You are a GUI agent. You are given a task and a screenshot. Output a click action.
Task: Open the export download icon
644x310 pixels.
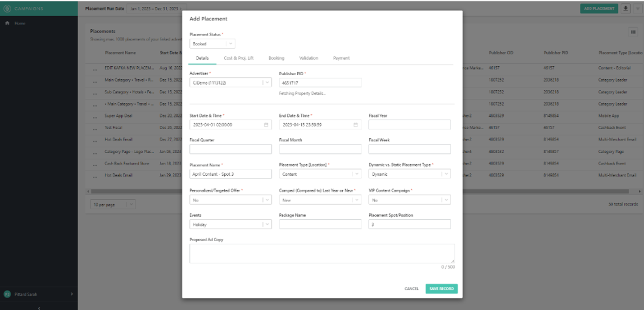click(626, 8)
